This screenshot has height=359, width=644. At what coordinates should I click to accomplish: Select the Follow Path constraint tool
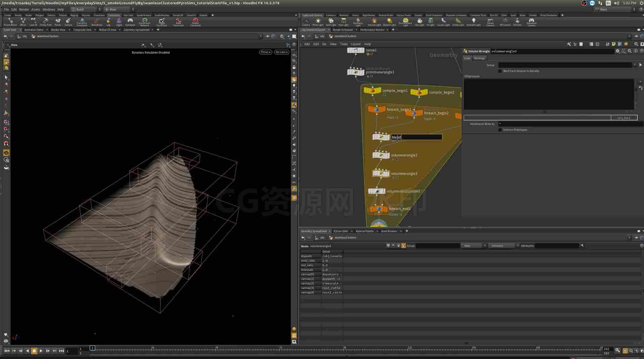click(46, 22)
